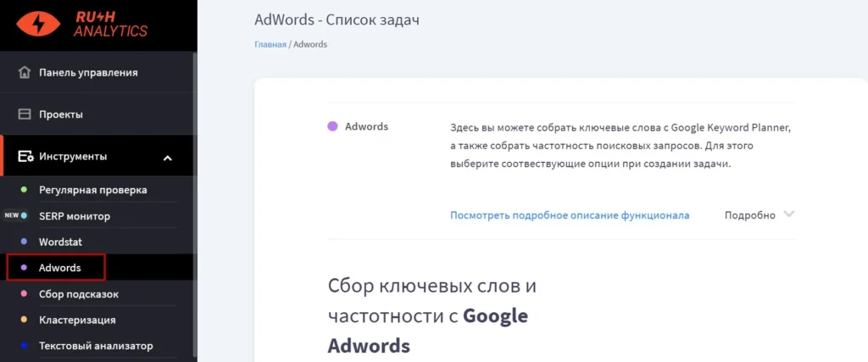Screen dimensions: 868x362
Task: Click the NEW badge near SERP монитор
Action: pyautogui.click(x=12, y=215)
